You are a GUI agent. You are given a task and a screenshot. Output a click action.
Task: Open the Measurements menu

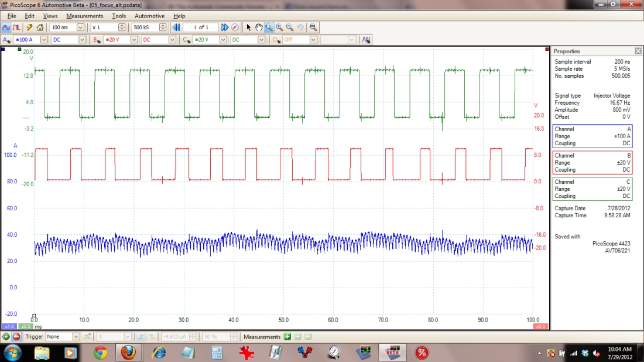85,16
